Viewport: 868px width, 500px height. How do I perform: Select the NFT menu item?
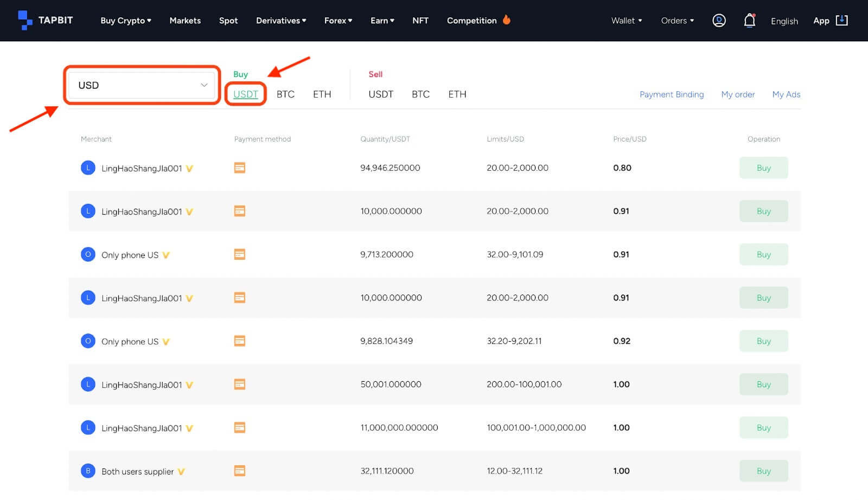[x=420, y=20]
